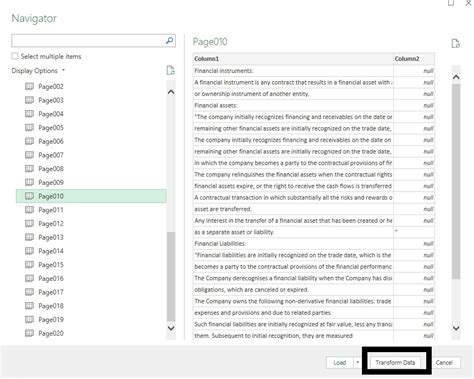Click the 'Financial Liabilities:' preview cell

pyautogui.click(x=293, y=244)
